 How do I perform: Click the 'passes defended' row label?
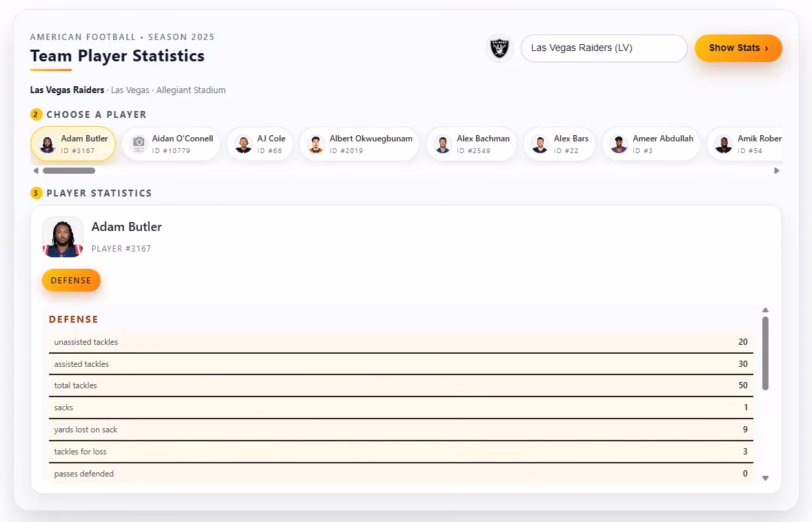pyautogui.click(x=84, y=473)
